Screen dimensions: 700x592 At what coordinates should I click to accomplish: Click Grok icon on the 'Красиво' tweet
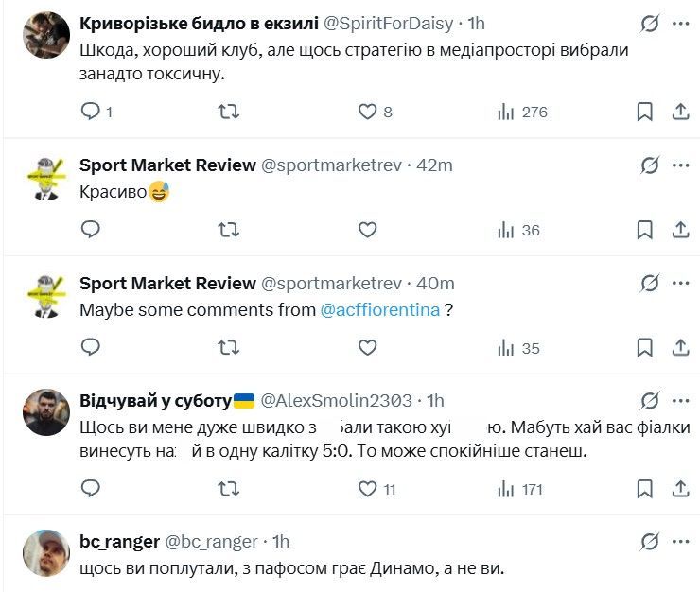coord(649,165)
